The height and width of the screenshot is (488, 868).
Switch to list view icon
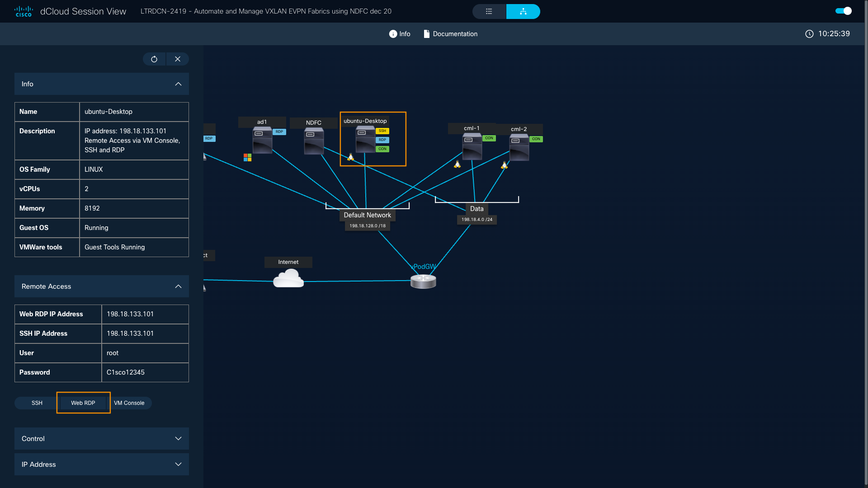pyautogui.click(x=489, y=11)
